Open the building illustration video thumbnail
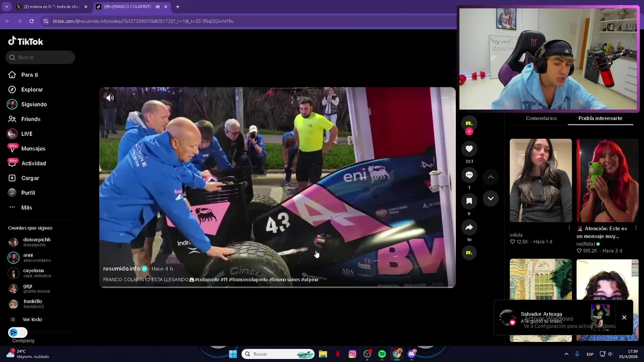The image size is (644, 362). [541, 300]
